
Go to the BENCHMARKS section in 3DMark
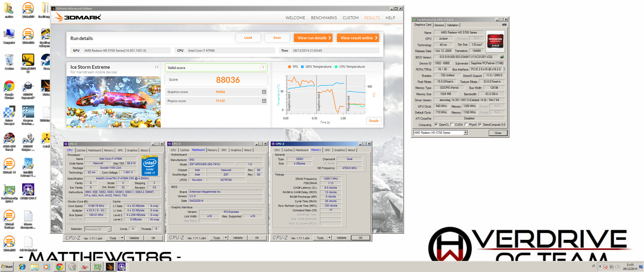pyautogui.click(x=324, y=18)
